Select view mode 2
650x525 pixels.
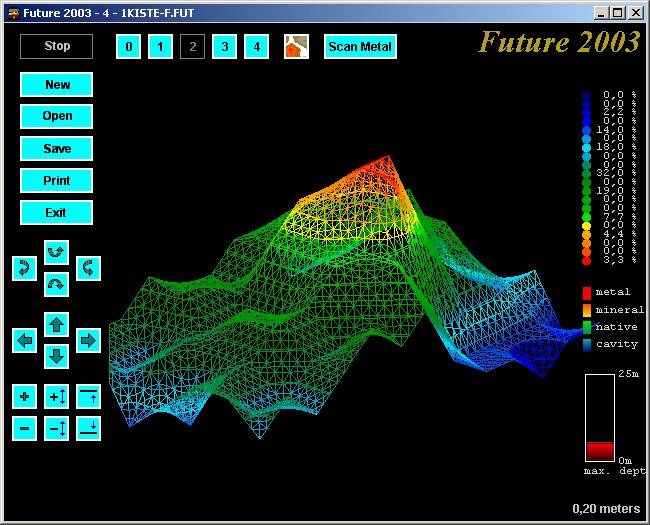pyautogui.click(x=192, y=46)
